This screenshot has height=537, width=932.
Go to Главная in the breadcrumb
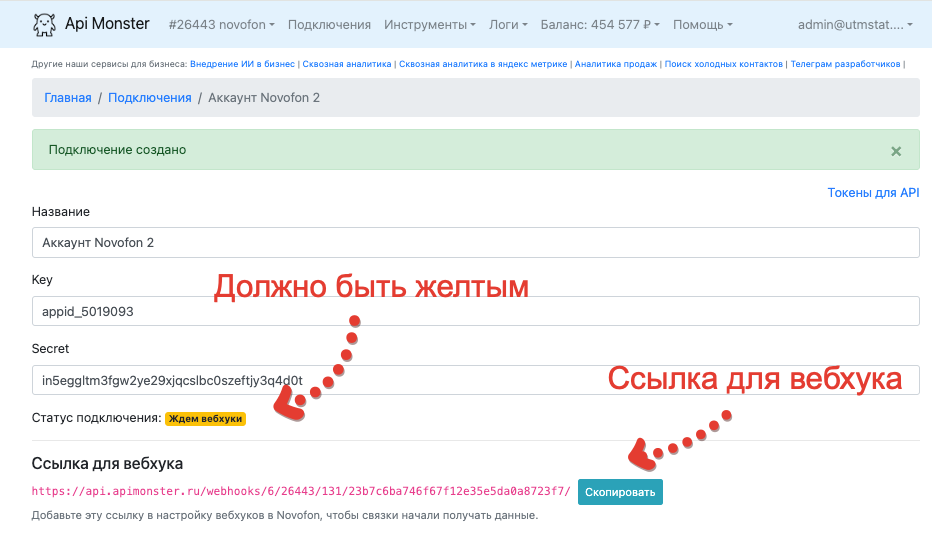click(x=68, y=98)
